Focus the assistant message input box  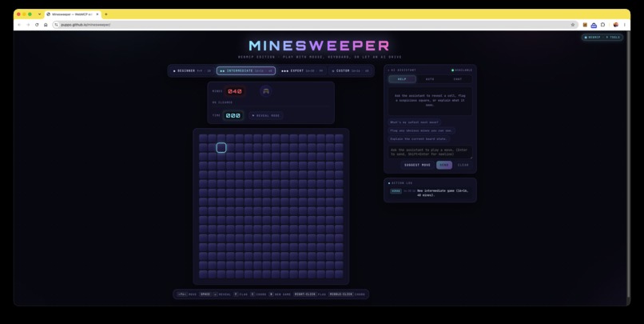[430, 152]
